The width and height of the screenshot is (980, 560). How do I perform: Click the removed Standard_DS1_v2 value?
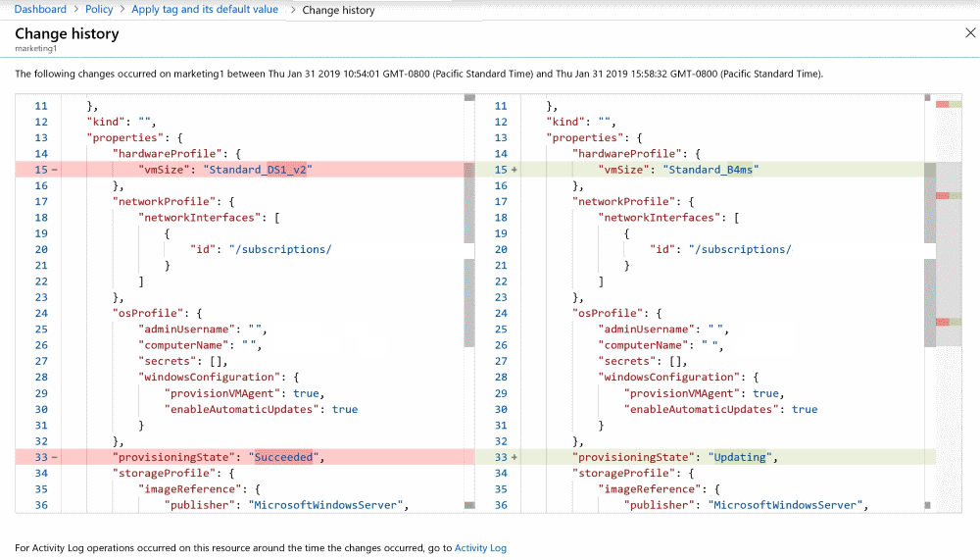[x=259, y=170]
